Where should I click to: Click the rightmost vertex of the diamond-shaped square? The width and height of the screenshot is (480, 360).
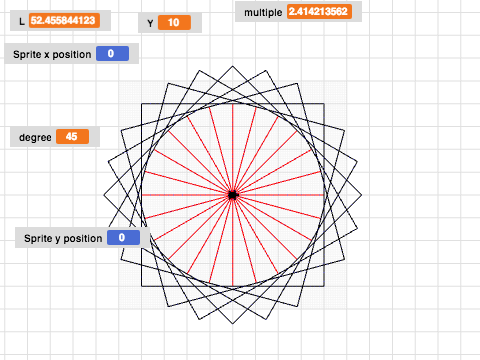coord(361,195)
